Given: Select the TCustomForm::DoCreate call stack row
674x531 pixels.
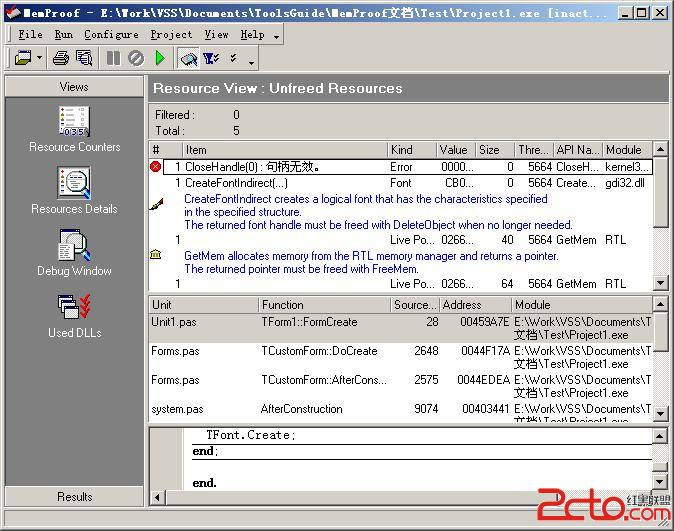Looking at the screenshot, I should pos(401,357).
